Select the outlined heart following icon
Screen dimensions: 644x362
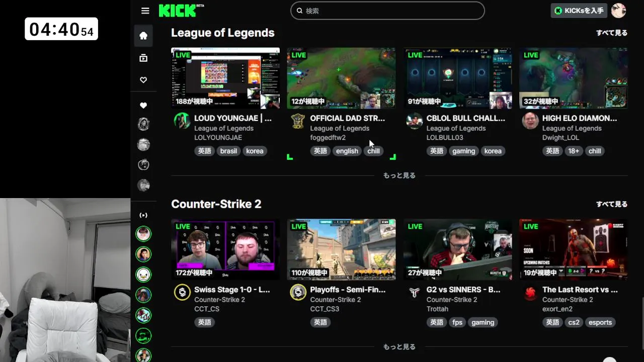coord(143,80)
